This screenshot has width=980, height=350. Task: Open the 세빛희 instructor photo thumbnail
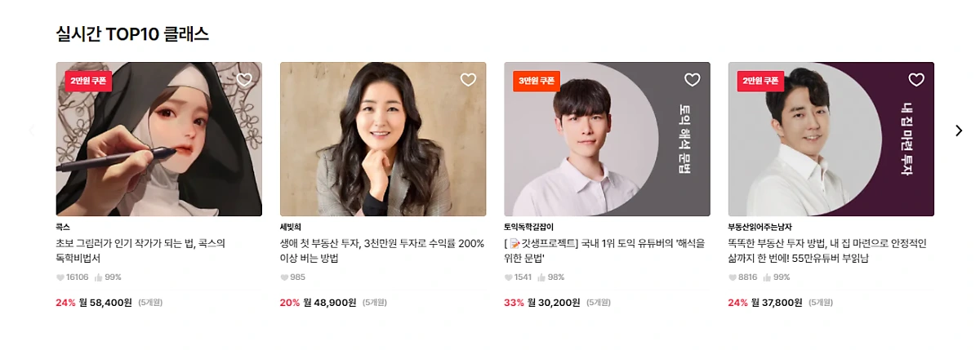tap(383, 140)
